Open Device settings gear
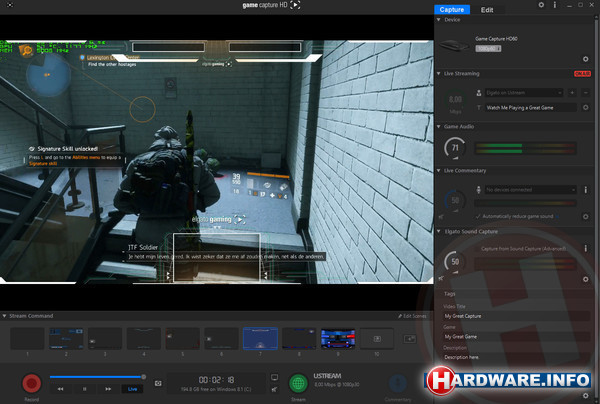600x404 pixels. [585, 59]
